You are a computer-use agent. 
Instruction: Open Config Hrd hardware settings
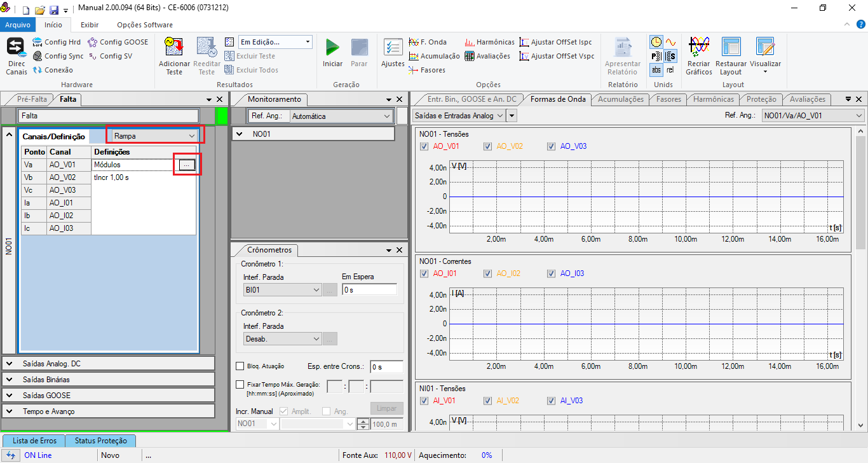[57, 42]
